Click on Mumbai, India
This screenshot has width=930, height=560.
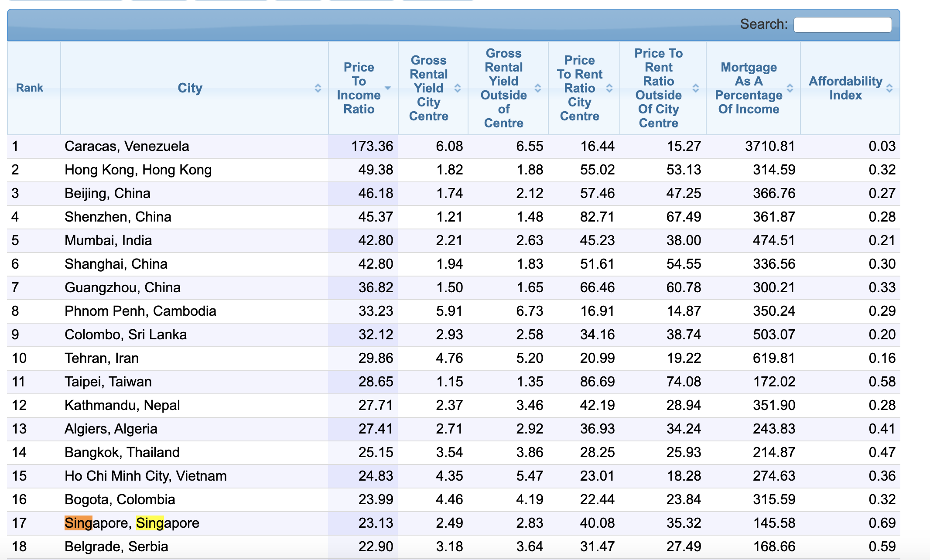pyautogui.click(x=108, y=240)
